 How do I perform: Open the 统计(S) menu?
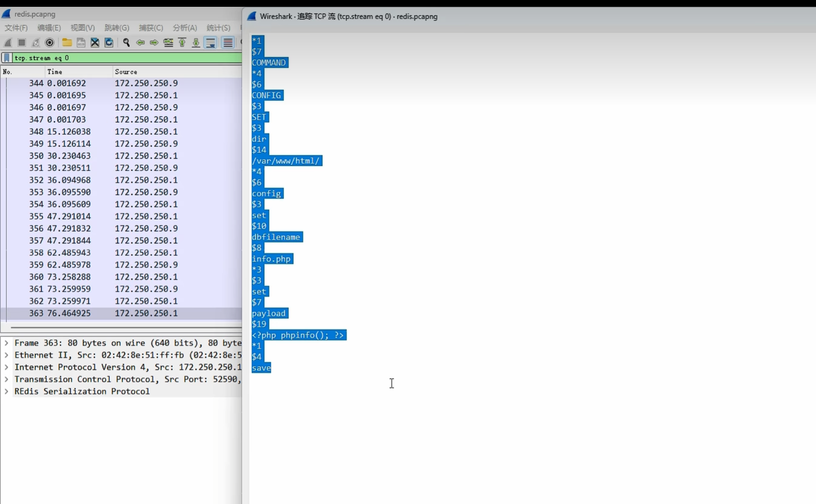coord(218,28)
